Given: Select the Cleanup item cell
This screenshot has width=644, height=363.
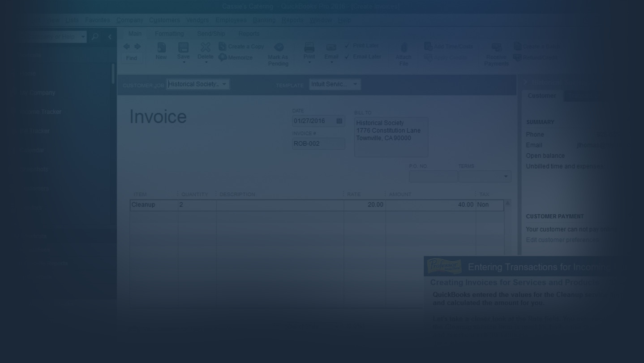Looking at the screenshot, I should [x=154, y=205].
